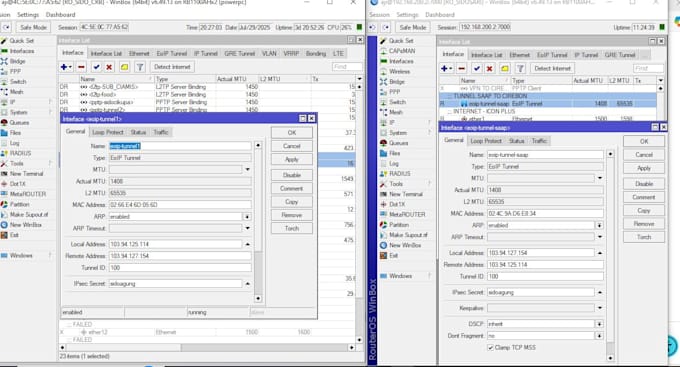
Task: Toggle Safe Mode in right WinBox
Action: (413, 27)
